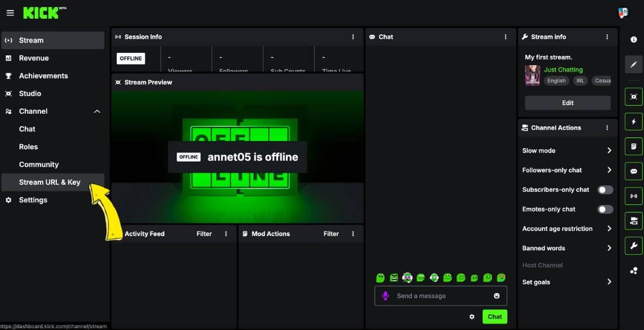The image size is (644, 330).
Task: Click the IRL tag
Action: (x=580, y=80)
